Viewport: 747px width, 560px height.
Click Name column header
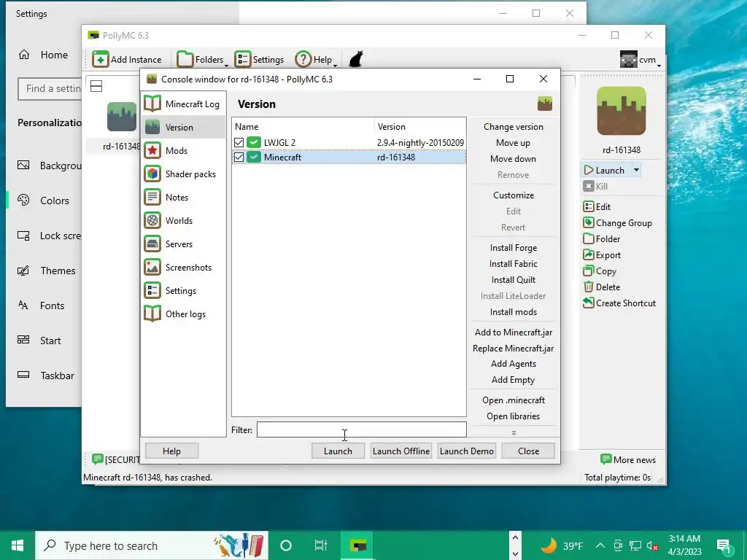point(303,127)
